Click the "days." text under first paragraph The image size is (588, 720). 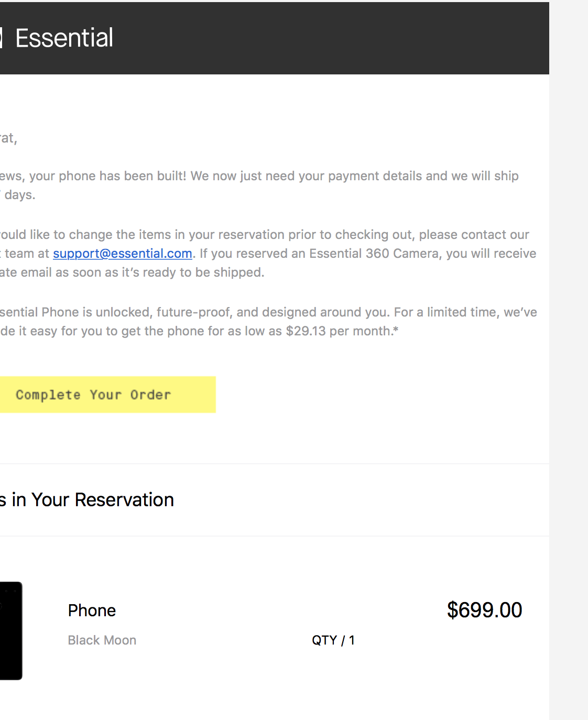click(x=20, y=195)
